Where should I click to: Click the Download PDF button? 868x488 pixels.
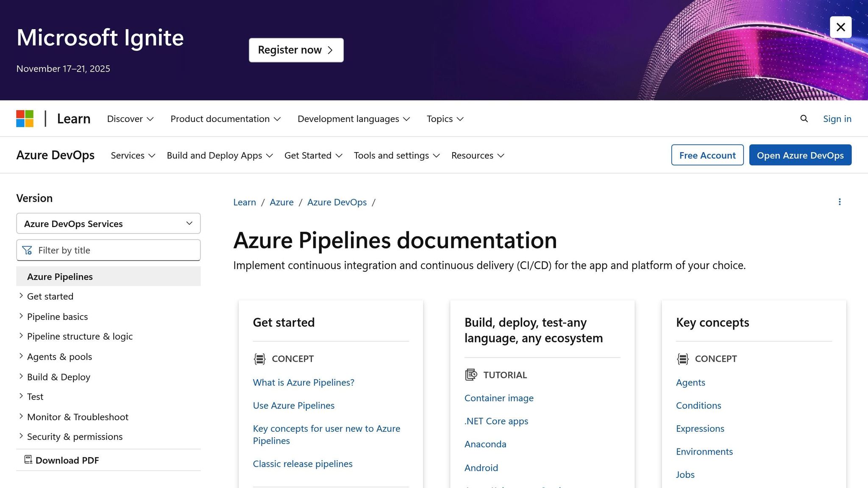pyautogui.click(x=62, y=460)
